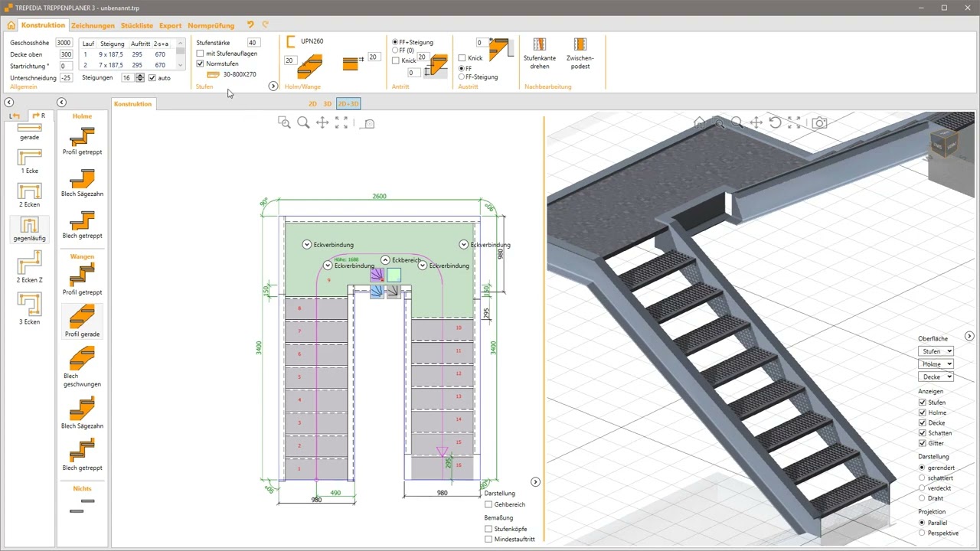This screenshot has width=980, height=551.
Task: Fit drawing to window in 2D view
Action: point(341,122)
